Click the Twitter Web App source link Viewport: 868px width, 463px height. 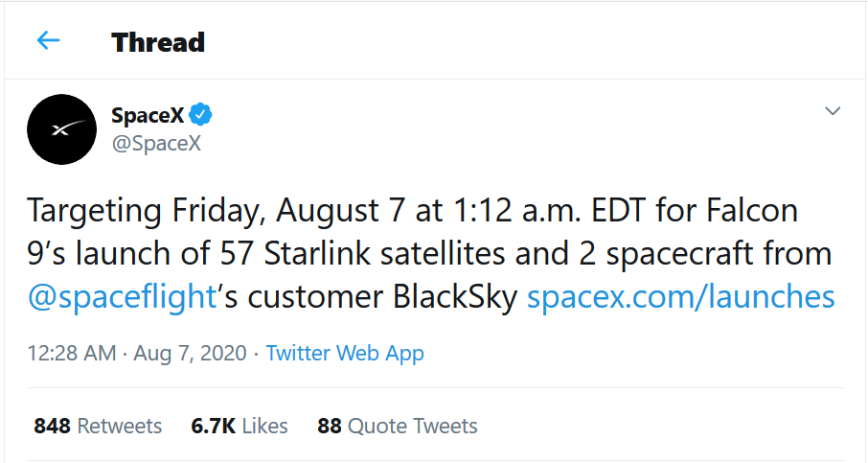pos(345,353)
